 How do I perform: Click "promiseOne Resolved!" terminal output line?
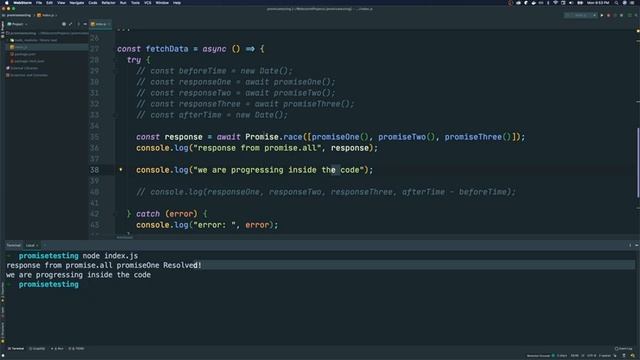pyautogui.click(x=159, y=265)
